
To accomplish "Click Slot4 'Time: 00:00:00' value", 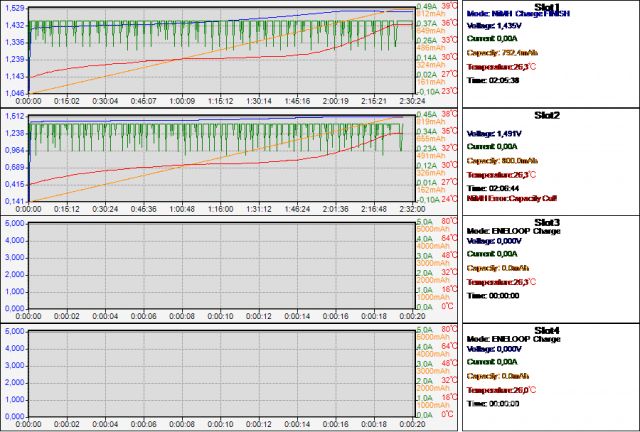I will click(493, 403).
